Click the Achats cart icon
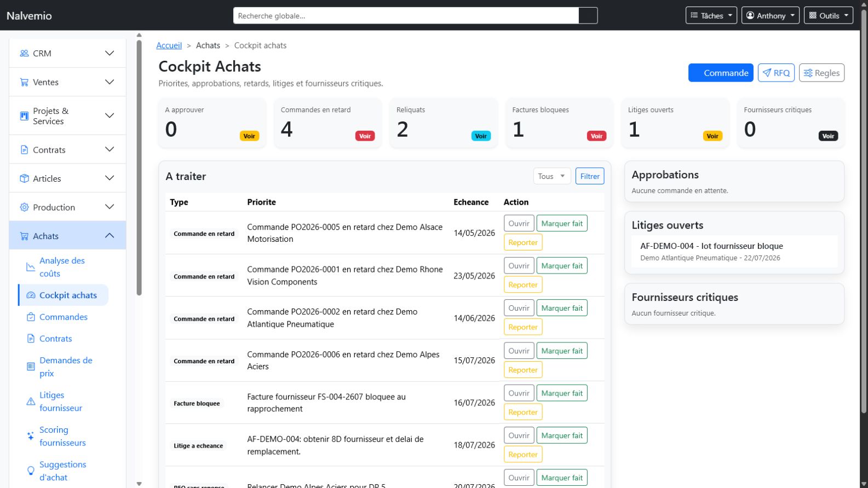Image resolution: width=868 pixels, height=488 pixels. [x=24, y=236]
